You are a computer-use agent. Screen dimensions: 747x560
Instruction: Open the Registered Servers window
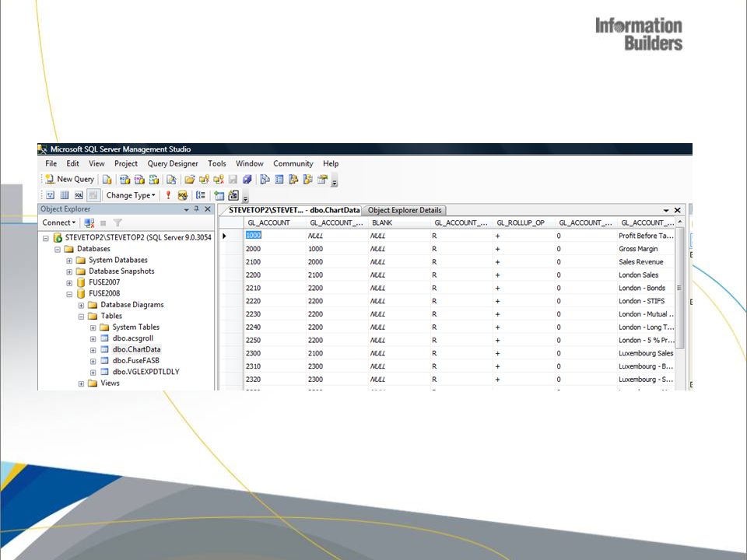click(x=265, y=180)
